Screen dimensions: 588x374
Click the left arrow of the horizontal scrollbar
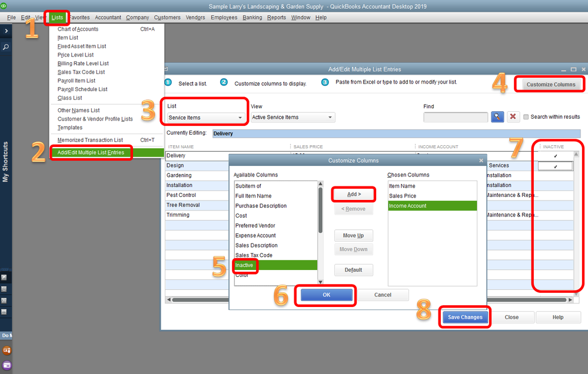[x=169, y=300]
